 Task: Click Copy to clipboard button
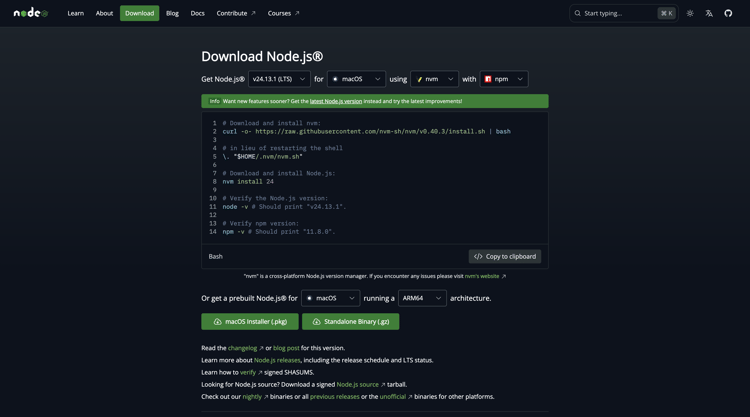click(x=505, y=256)
